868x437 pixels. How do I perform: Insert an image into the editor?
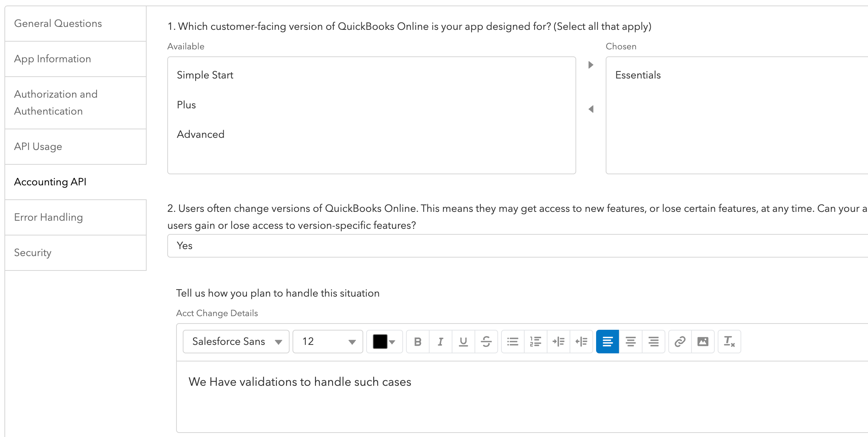[x=703, y=342]
